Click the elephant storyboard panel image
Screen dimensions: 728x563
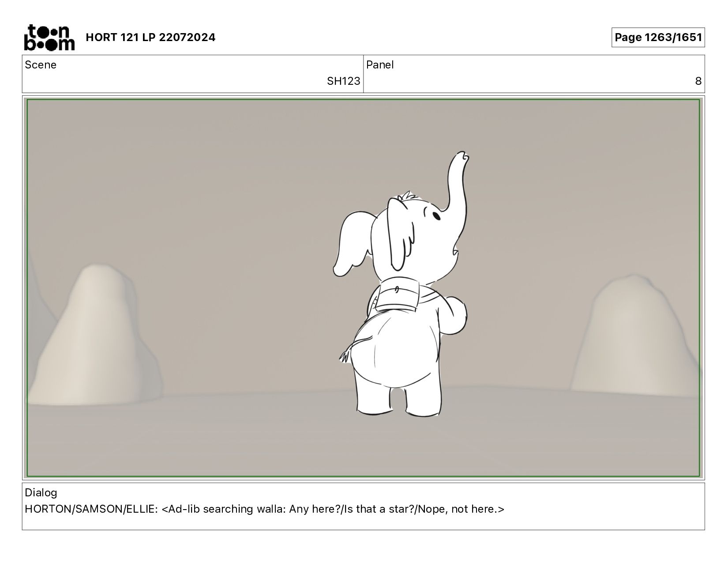(363, 288)
